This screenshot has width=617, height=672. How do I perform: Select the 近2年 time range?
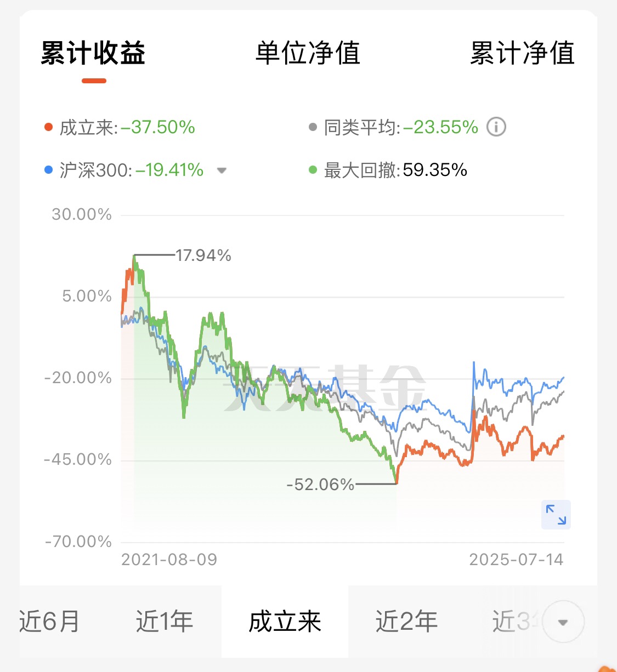(406, 622)
